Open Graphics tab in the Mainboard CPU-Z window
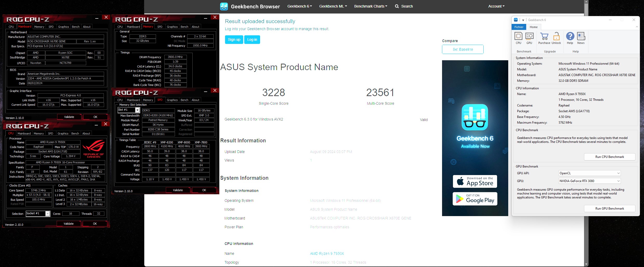The image size is (644, 267). pyautogui.click(x=64, y=27)
